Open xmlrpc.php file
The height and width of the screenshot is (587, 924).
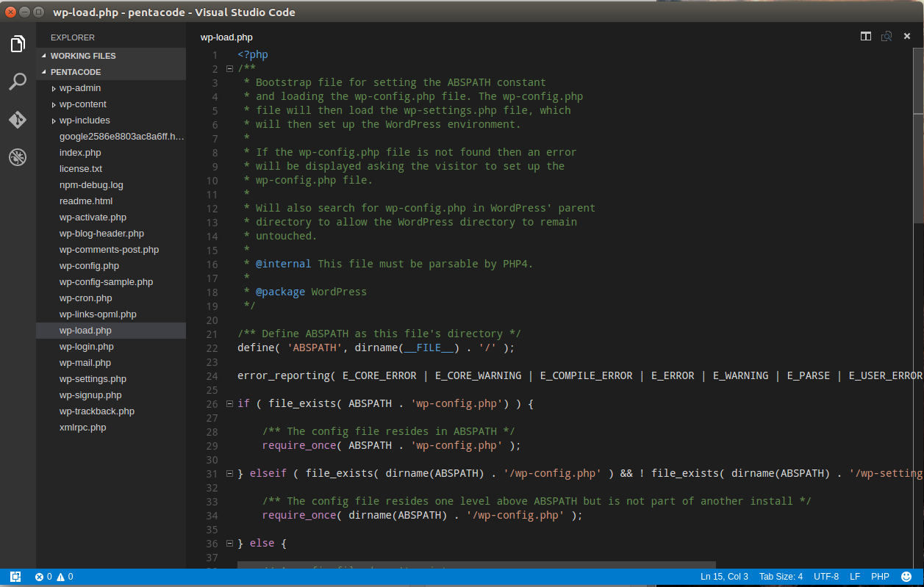tap(111, 428)
